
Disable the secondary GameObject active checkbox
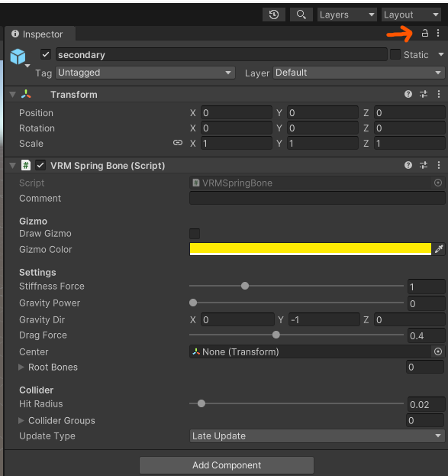(x=46, y=55)
